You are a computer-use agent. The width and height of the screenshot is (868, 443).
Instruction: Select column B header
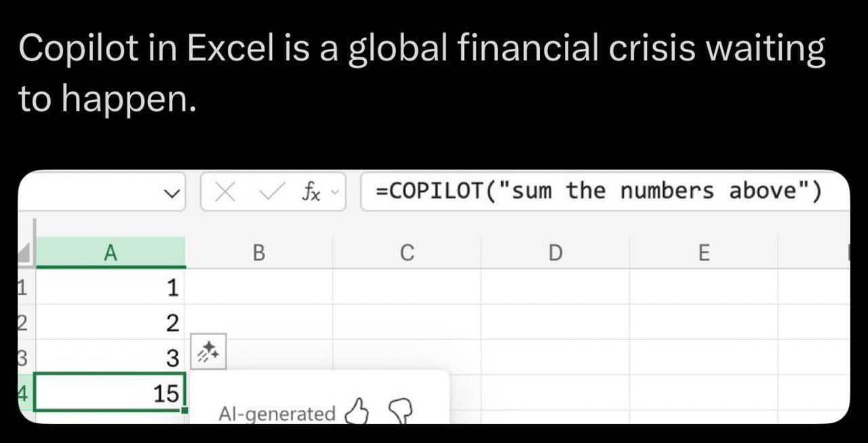pyautogui.click(x=258, y=254)
